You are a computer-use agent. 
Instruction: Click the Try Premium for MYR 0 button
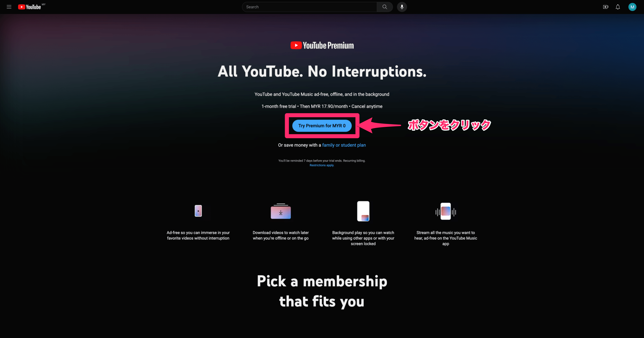[x=321, y=126]
